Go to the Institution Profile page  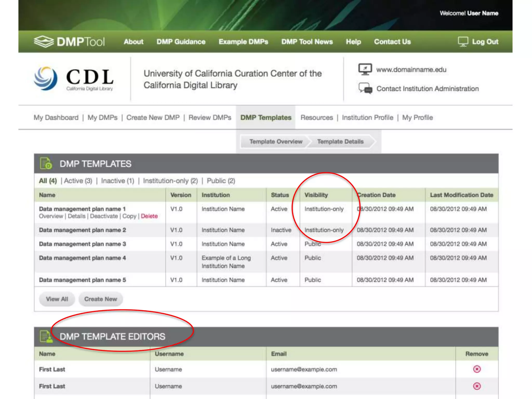367,118
